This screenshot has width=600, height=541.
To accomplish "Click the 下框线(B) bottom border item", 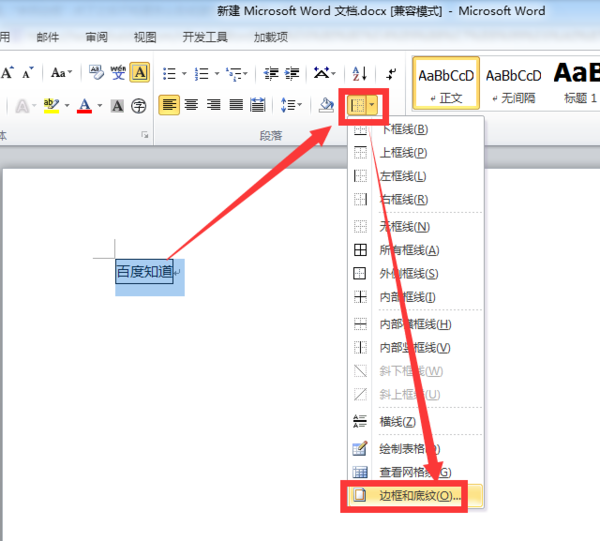I will [x=416, y=129].
